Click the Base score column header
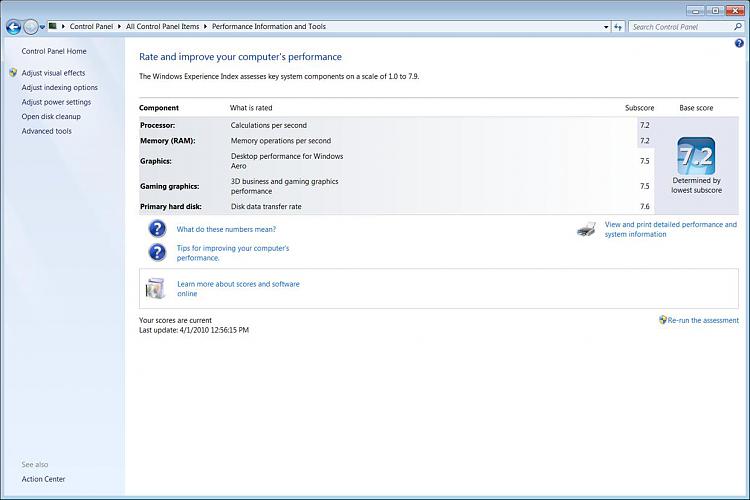 coord(696,108)
